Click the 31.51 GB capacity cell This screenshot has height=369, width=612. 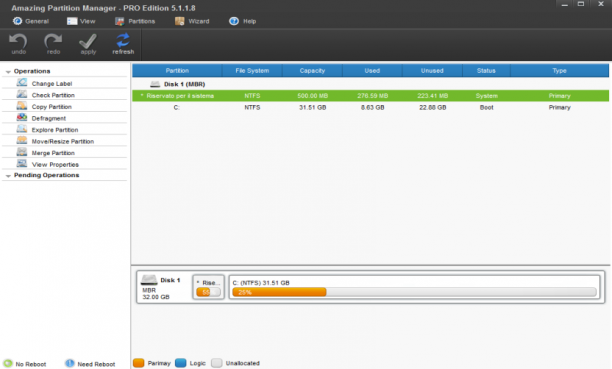click(313, 107)
